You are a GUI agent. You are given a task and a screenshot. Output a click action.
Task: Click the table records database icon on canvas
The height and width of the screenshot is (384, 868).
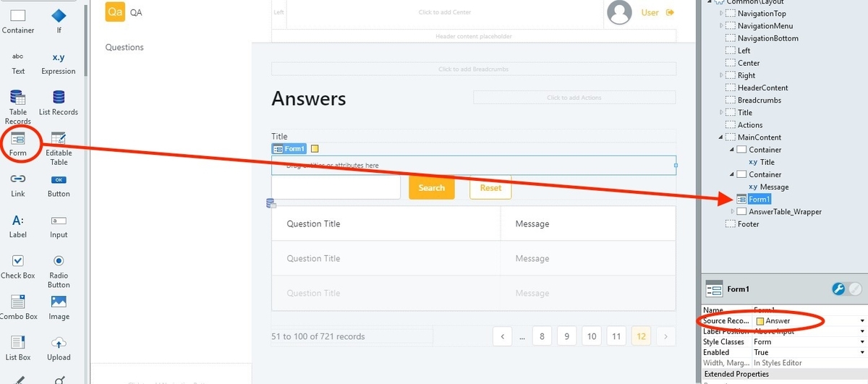(x=271, y=203)
